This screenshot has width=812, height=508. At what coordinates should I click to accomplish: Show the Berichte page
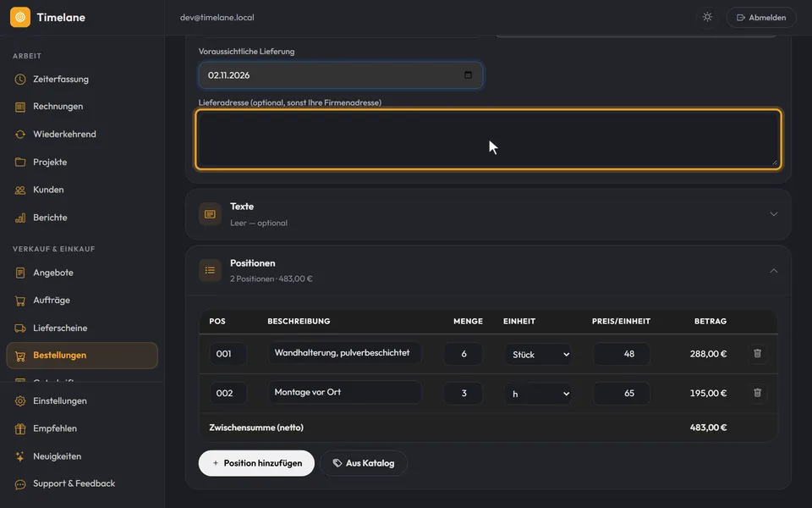click(82, 218)
